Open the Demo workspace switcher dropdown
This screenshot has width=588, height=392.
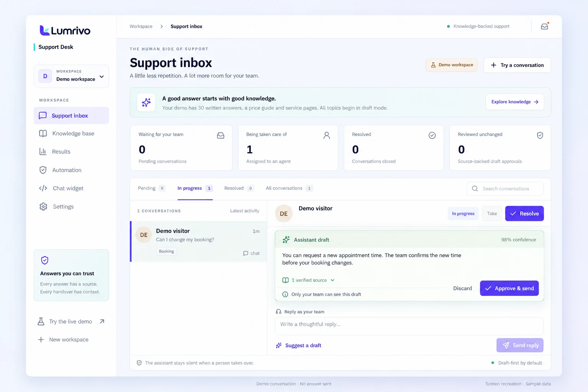(71, 76)
